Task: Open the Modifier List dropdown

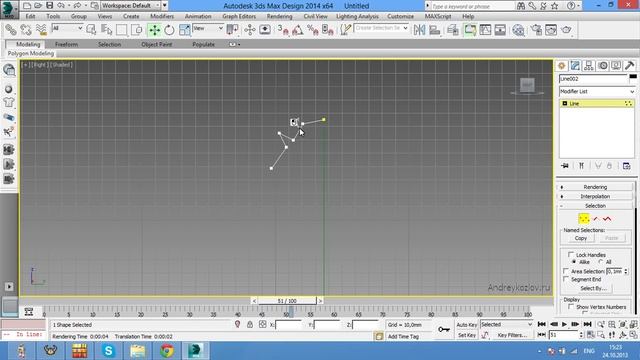Action: point(597,91)
